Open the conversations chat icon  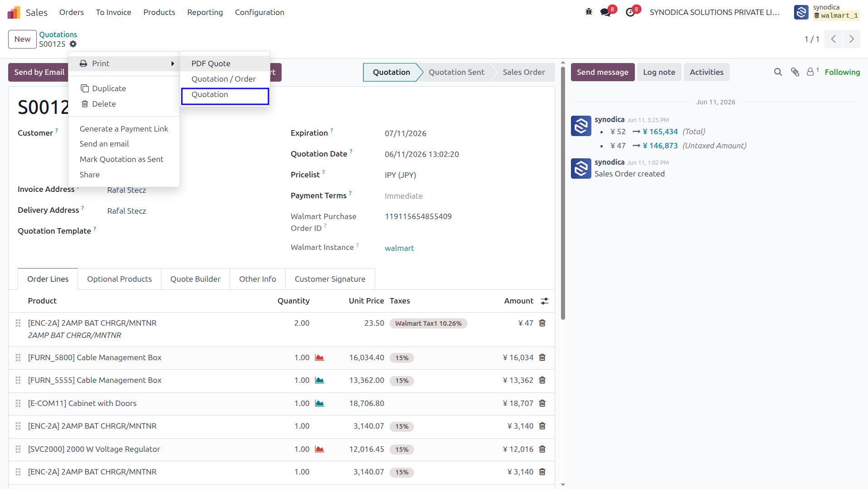[x=605, y=12]
